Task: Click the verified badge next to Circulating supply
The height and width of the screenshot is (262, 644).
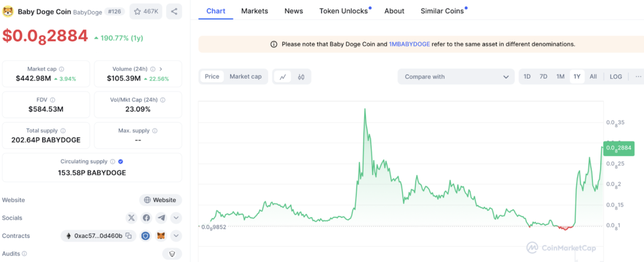Action: point(120,162)
